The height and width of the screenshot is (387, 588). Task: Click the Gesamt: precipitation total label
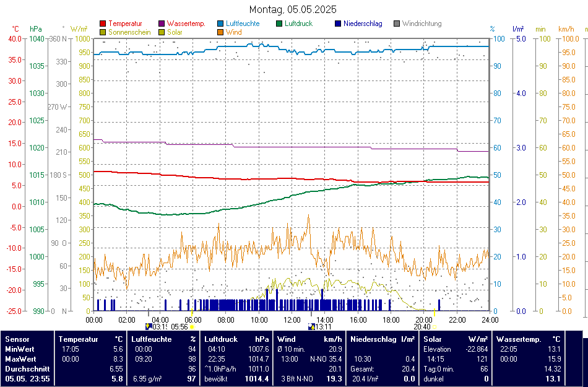tap(363, 369)
